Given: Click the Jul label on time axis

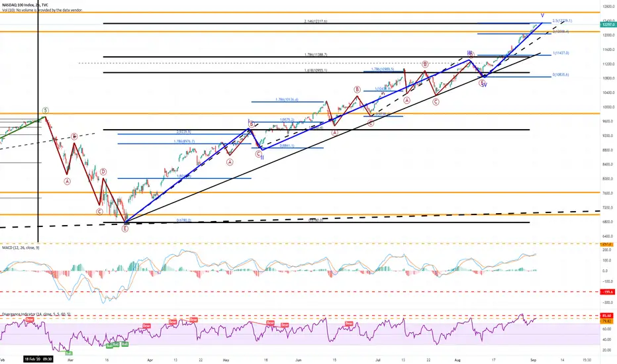Looking at the screenshot, I should 378,359.
